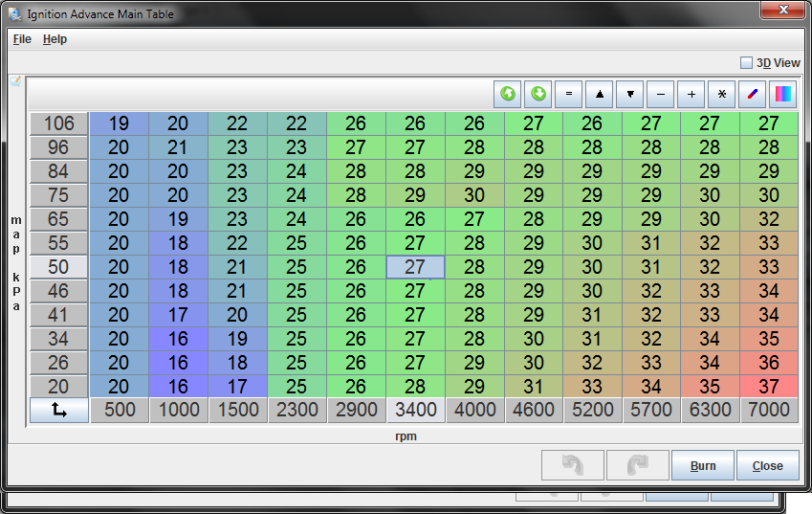The width and height of the screenshot is (812, 514).
Task: Click the Close button at bottom
Action: click(768, 465)
